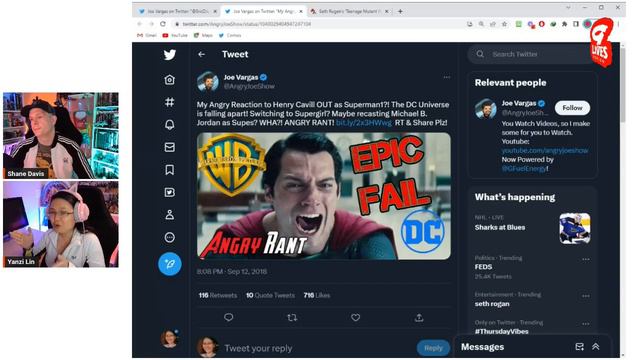Compose a new tweet with blue button

pos(170,264)
